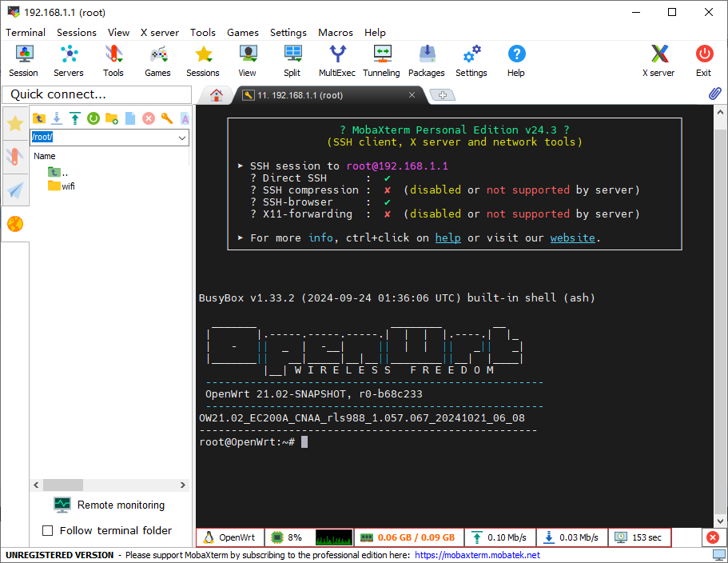The height and width of the screenshot is (563, 728).
Task: Open the Tools knife sidebar tab
Action: pyautogui.click(x=15, y=157)
